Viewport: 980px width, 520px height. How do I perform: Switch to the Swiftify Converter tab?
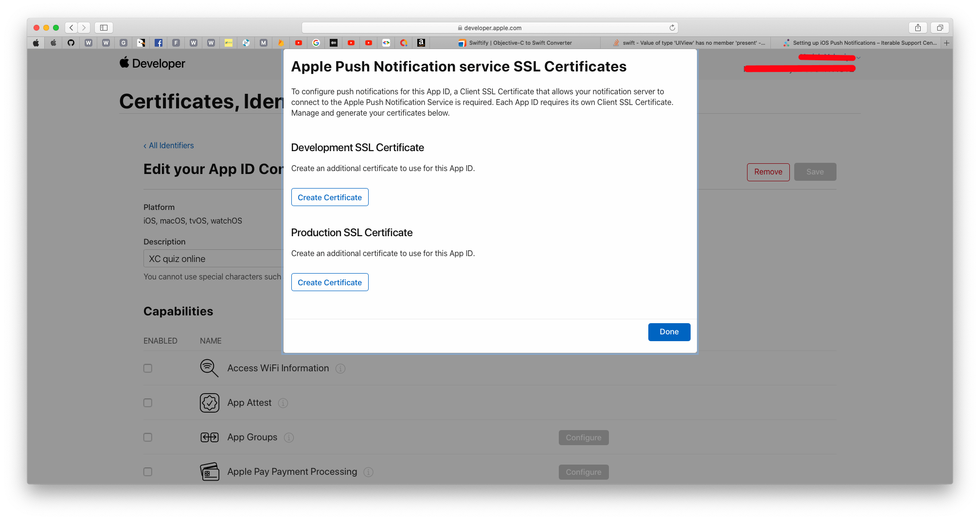tap(516, 43)
